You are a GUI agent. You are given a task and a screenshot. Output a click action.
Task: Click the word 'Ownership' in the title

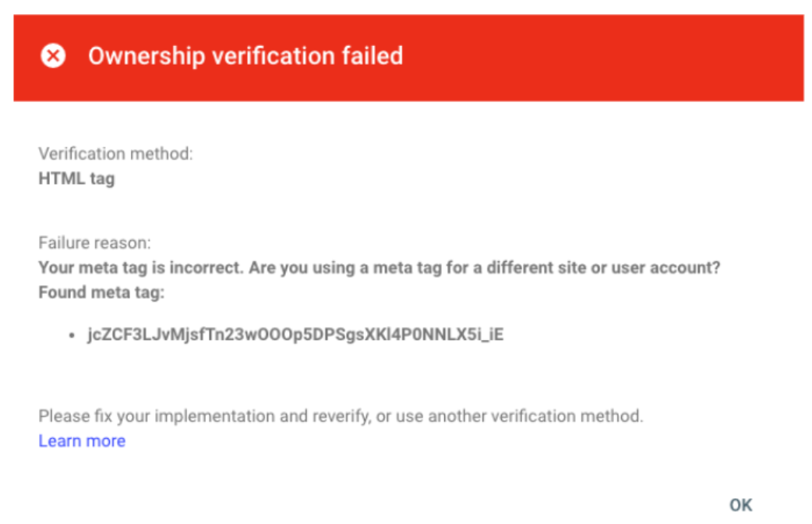click(147, 57)
